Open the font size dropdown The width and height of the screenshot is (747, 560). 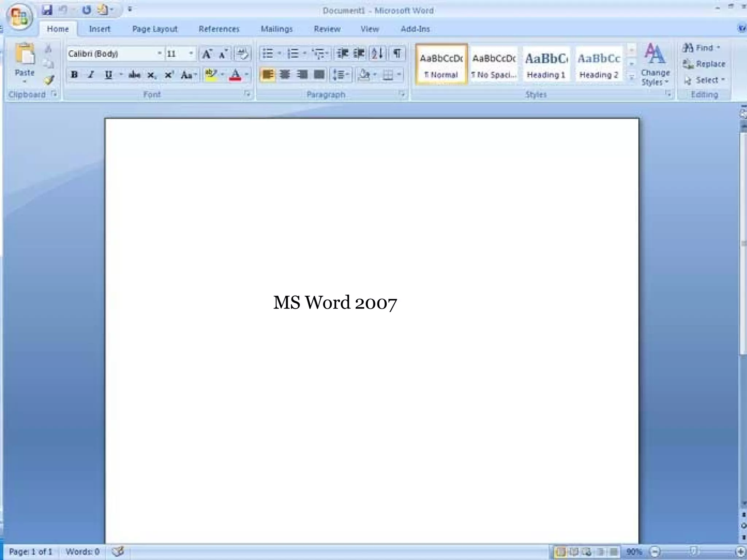(x=191, y=54)
